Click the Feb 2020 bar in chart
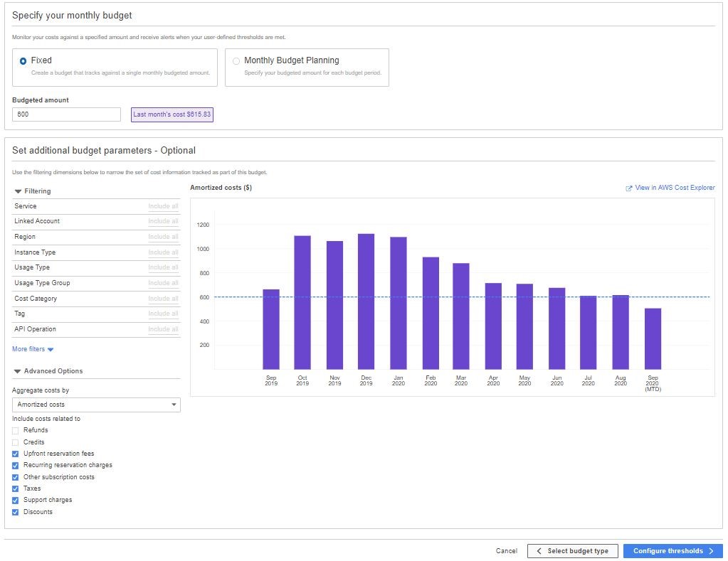Viewport: 728px width, 561px height. pyautogui.click(x=431, y=314)
